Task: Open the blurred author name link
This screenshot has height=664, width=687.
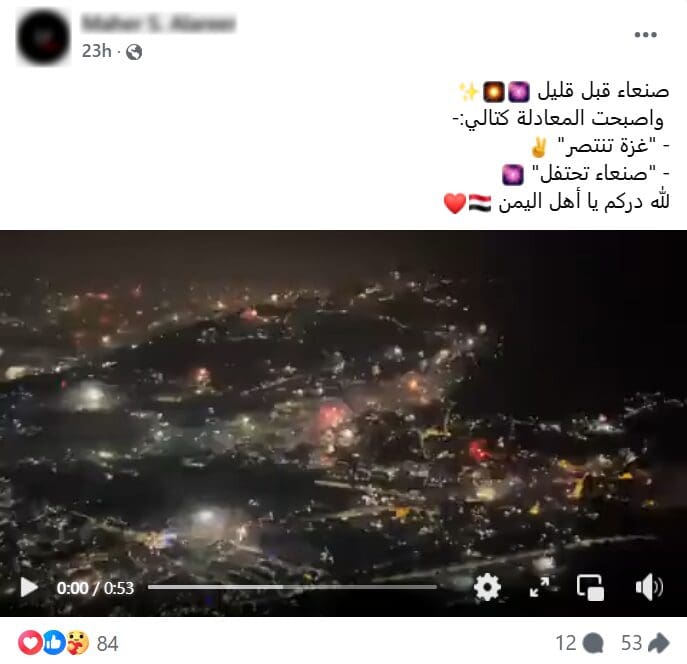Action: click(159, 23)
